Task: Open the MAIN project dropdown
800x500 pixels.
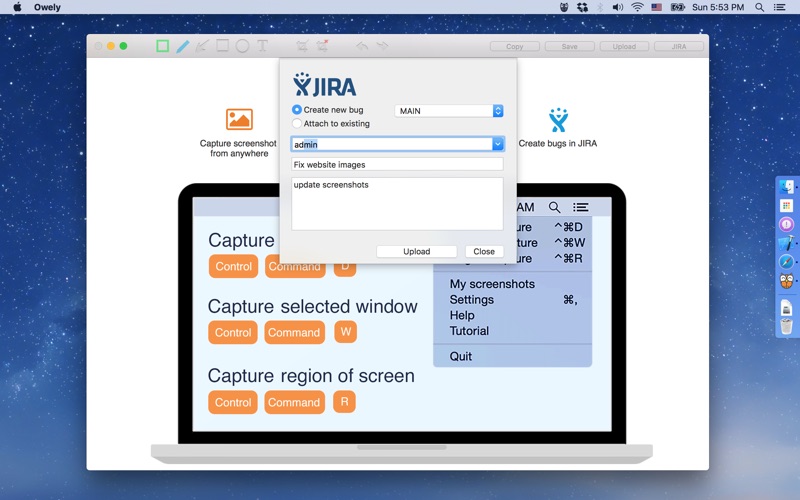Action: tap(449, 111)
